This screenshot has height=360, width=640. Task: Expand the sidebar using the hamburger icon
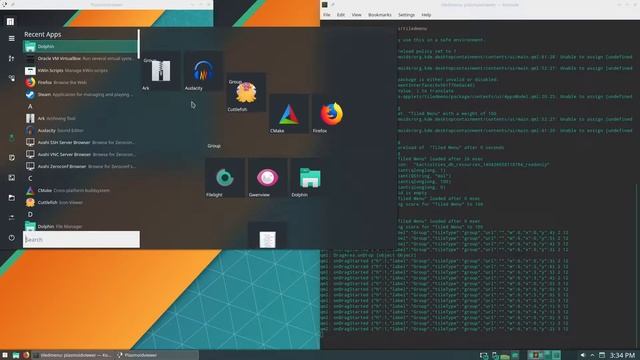click(11, 38)
